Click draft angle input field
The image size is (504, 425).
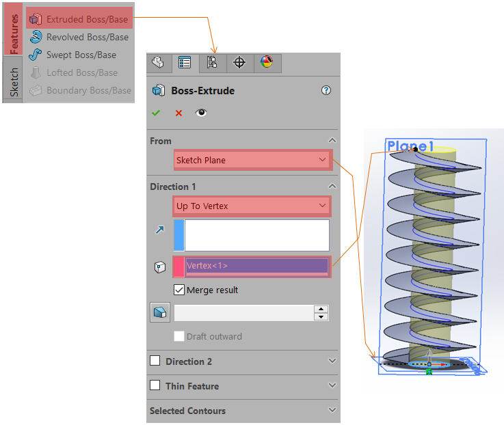point(243,313)
